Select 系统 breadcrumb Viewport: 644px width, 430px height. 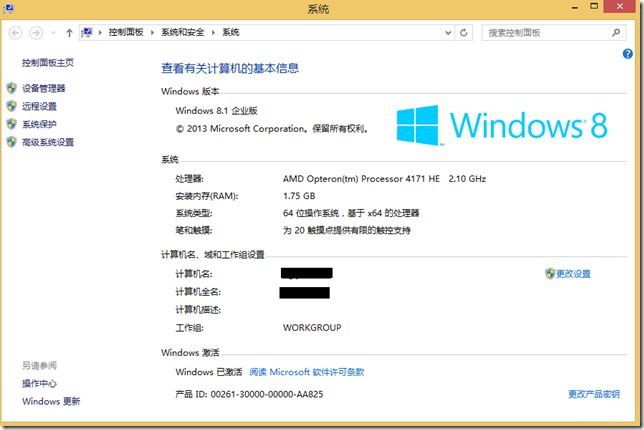pyautogui.click(x=231, y=32)
